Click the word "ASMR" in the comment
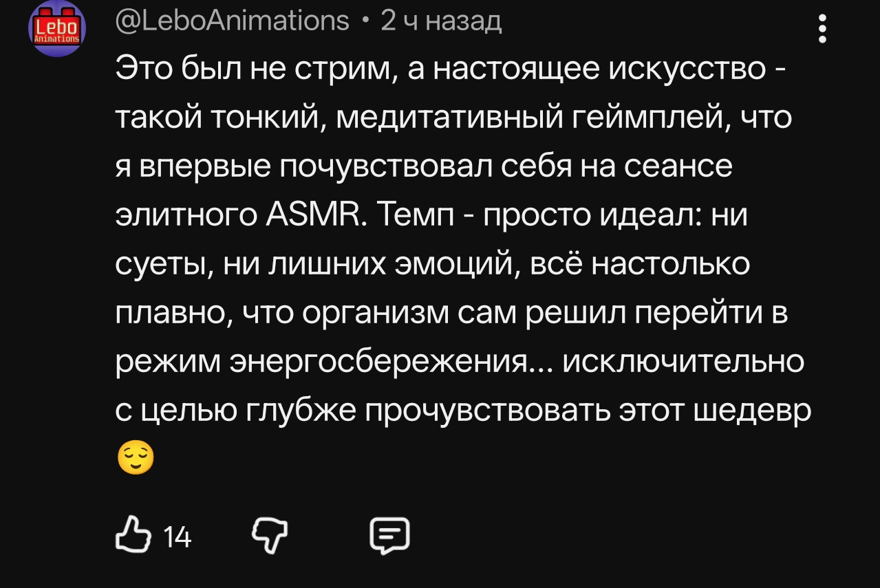Viewport: 880px width, 588px height. pyautogui.click(x=314, y=217)
